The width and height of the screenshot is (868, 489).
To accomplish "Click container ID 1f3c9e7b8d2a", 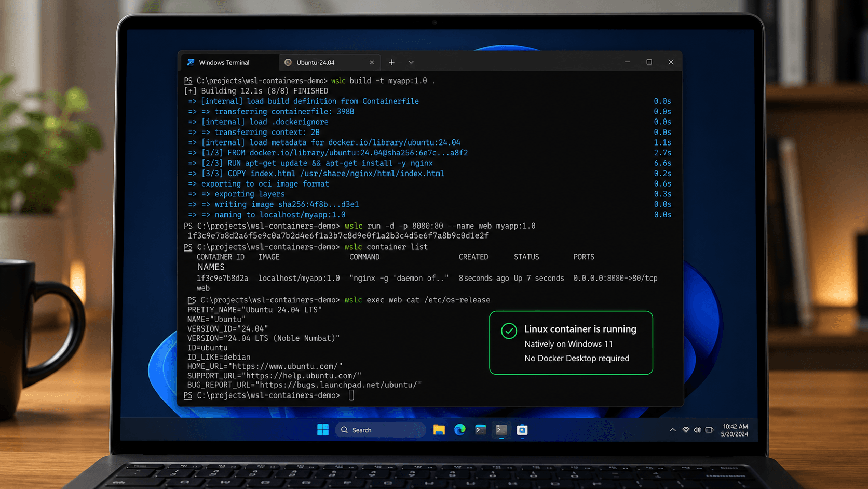I will (x=222, y=279).
